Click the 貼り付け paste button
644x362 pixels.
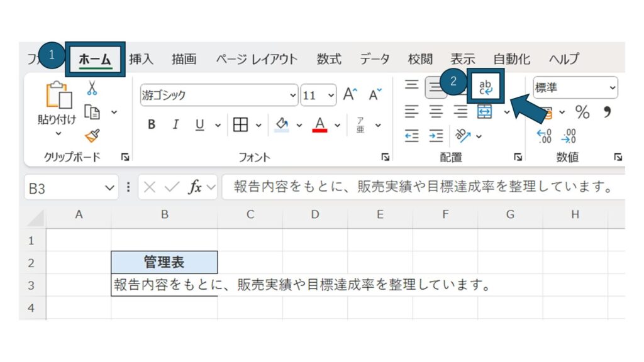click(x=57, y=104)
